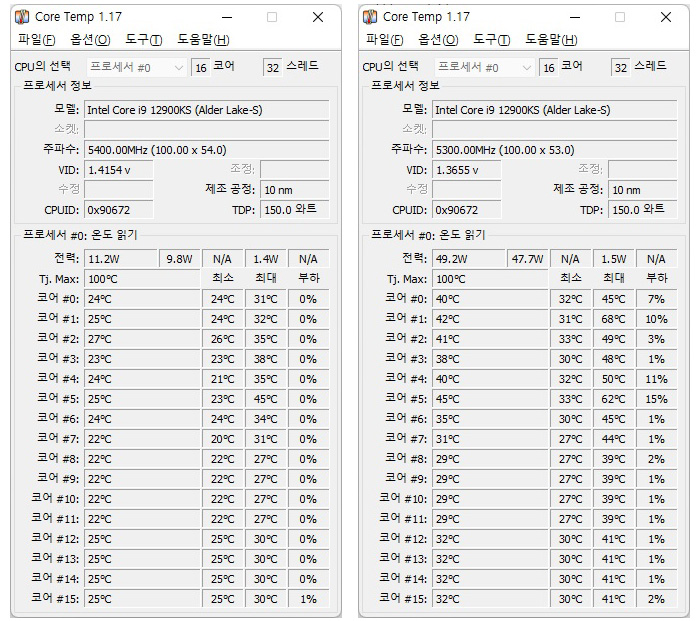This screenshot has height=621, width=700.
Task: Click 코어 #0 temperature 24°C left window
Action: [x=142, y=299]
